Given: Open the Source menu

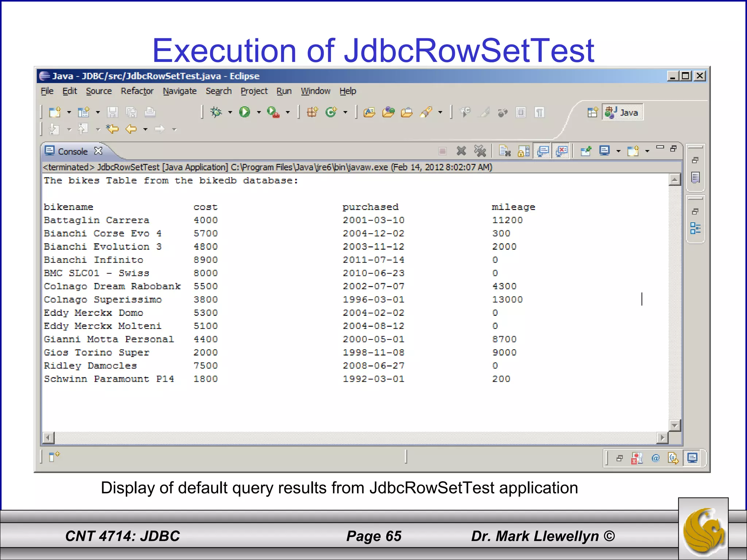Looking at the screenshot, I should point(99,91).
